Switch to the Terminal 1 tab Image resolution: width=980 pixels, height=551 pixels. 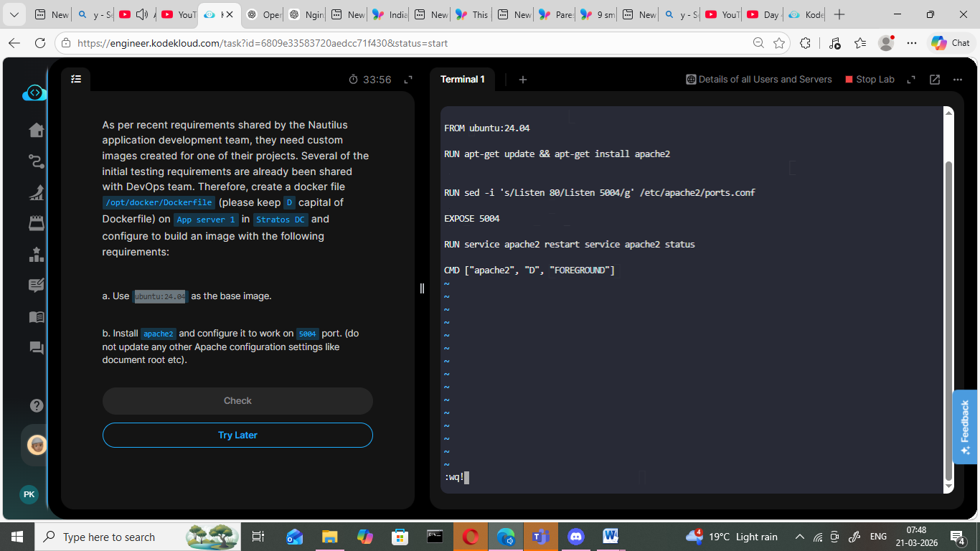[x=462, y=80]
